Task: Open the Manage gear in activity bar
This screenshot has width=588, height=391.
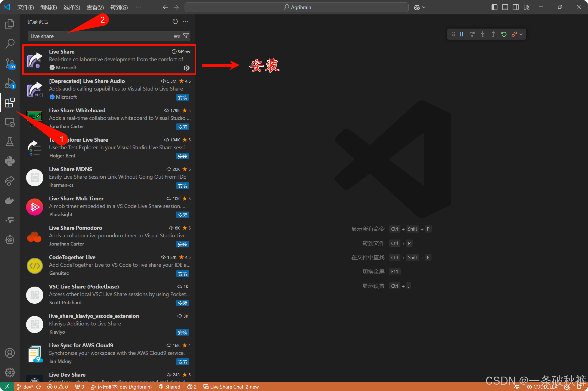Action: [x=10, y=372]
